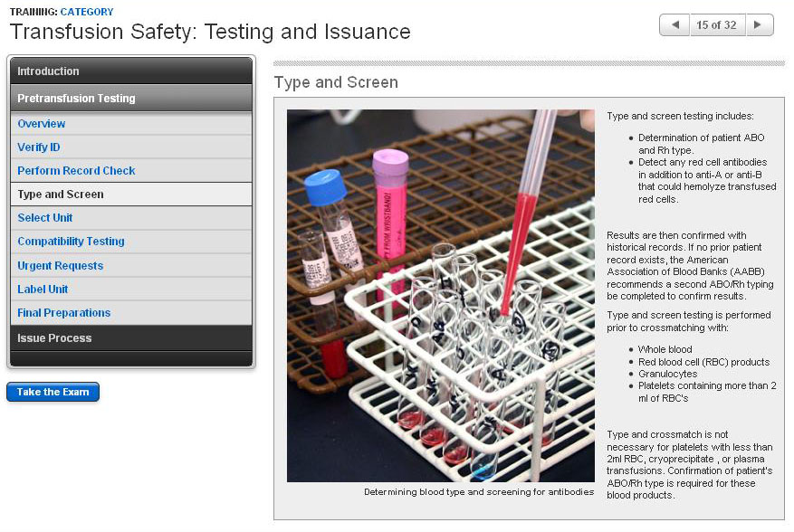Screen dimensions: 794x532
Task: Click the blood typing test tube photo
Action: 440,296
